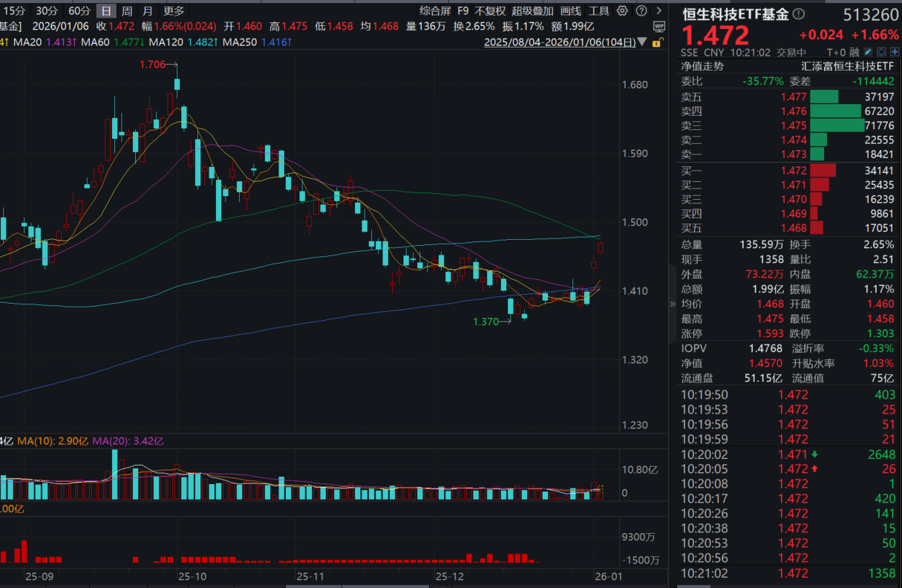Click the yellow unlocked padlock icon

pyautogui.click(x=657, y=42)
